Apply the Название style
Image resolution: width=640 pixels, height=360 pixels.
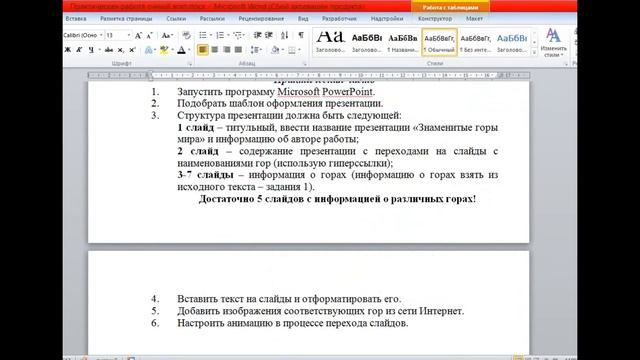pyautogui.click(x=403, y=42)
